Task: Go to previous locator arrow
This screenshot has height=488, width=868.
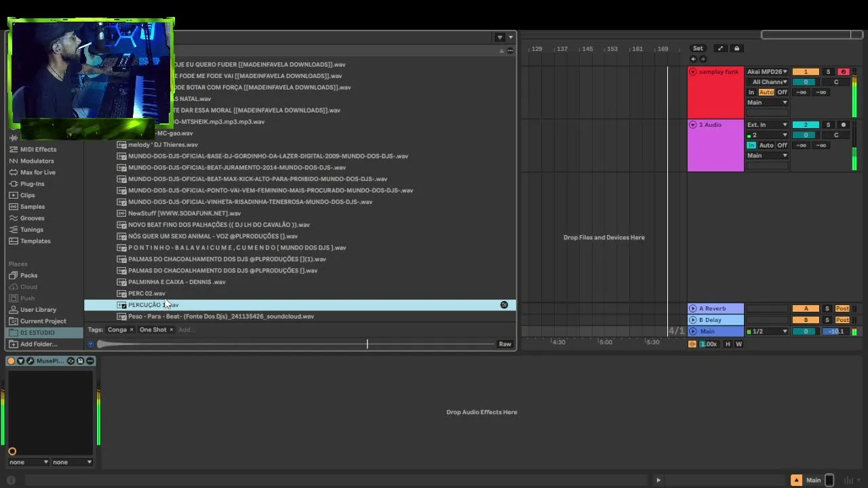Action: click(x=693, y=59)
